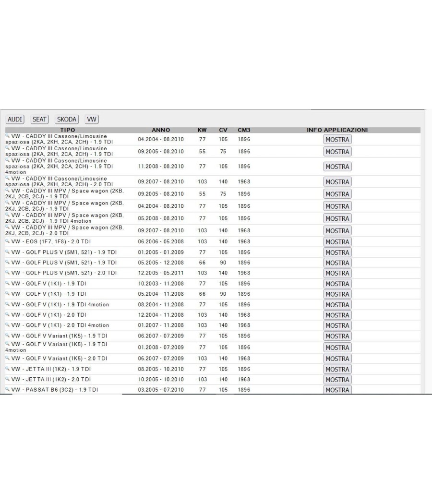Select the SKODA brand button
Image resolution: width=432 pixels, height=504 pixels.
[67, 119]
